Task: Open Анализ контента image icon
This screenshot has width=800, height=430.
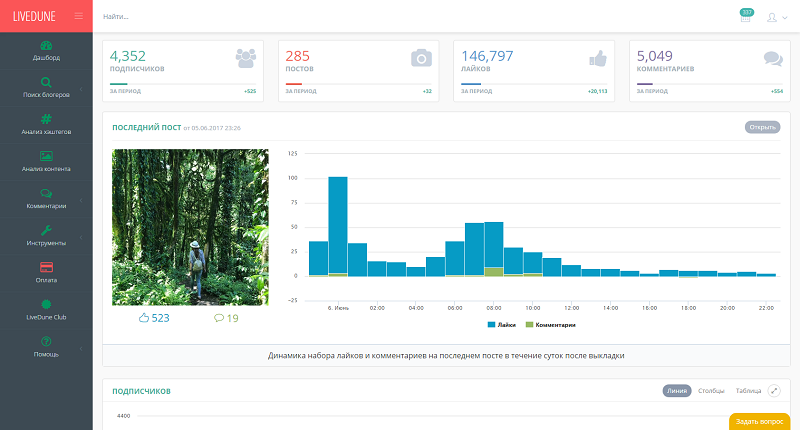Action: tap(46, 157)
